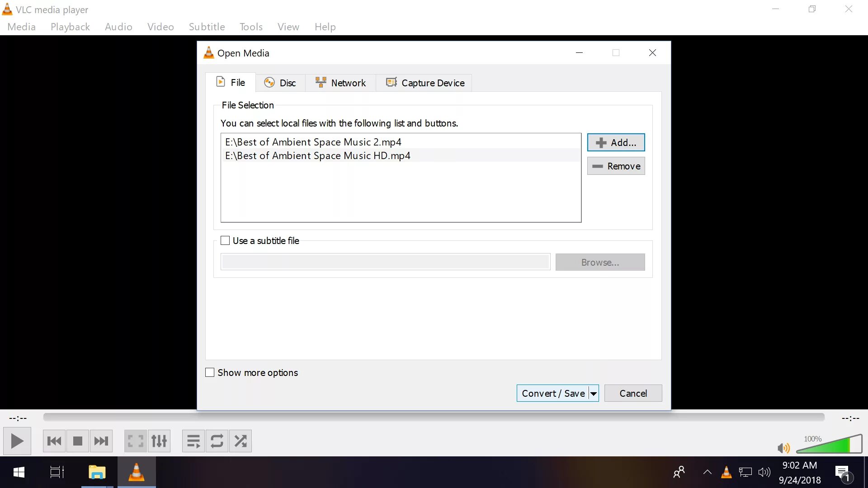Enable the 'Show more options' checkbox
The image size is (868, 488).
point(210,373)
